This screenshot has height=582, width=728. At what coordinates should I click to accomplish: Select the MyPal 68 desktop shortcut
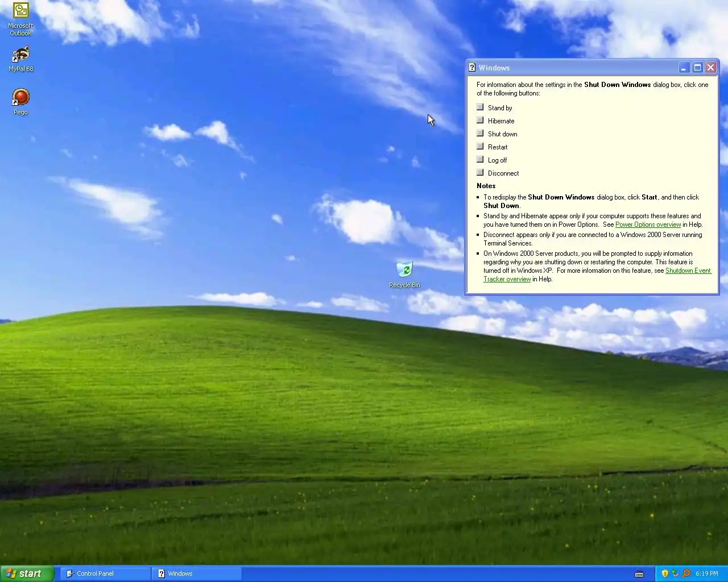[20, 59]
